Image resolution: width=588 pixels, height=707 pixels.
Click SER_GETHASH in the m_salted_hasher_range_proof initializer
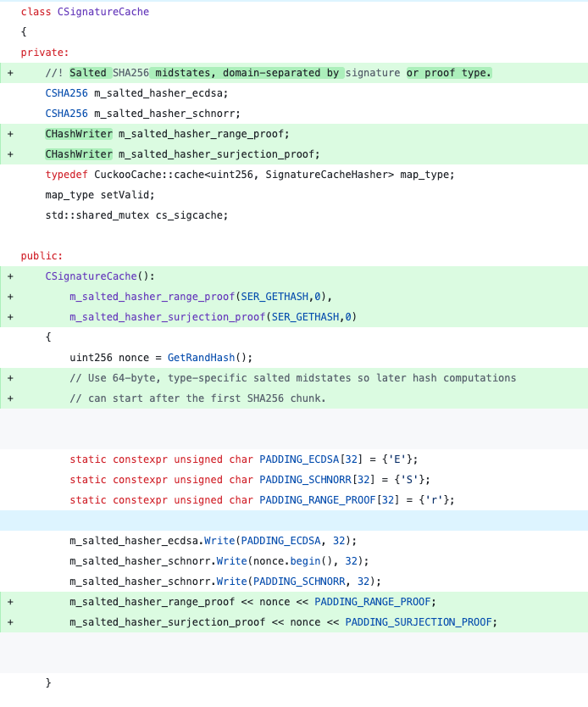click(275, 297)
